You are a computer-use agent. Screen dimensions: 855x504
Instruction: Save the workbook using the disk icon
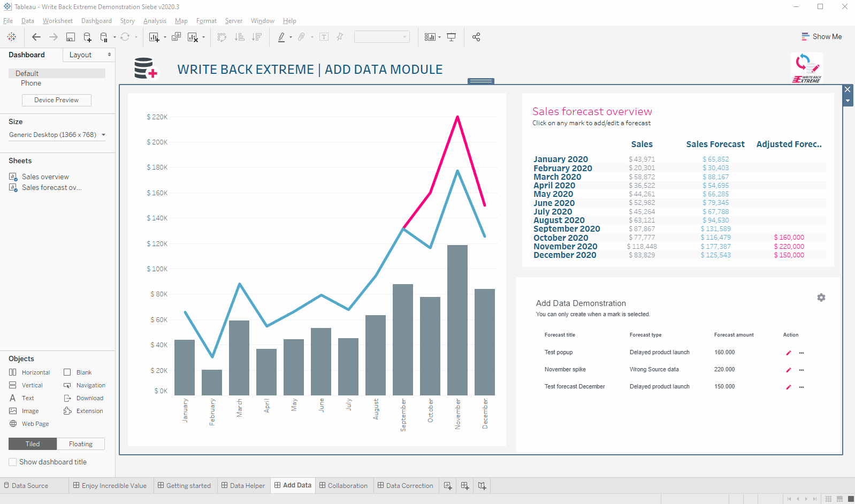pyautogui.click(x=71, y=37)
